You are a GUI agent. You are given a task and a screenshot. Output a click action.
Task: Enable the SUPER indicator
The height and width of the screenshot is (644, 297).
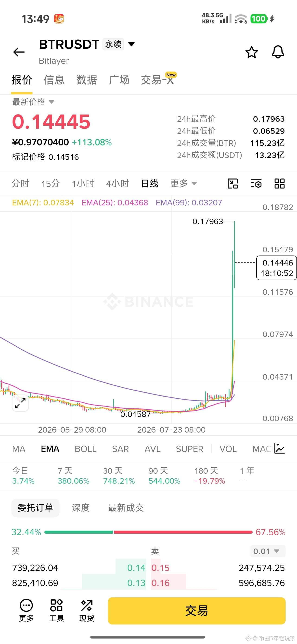click(x=190, y=449)
